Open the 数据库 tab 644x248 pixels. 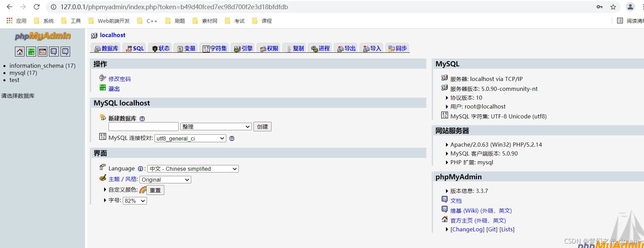[x=106, y=48]
